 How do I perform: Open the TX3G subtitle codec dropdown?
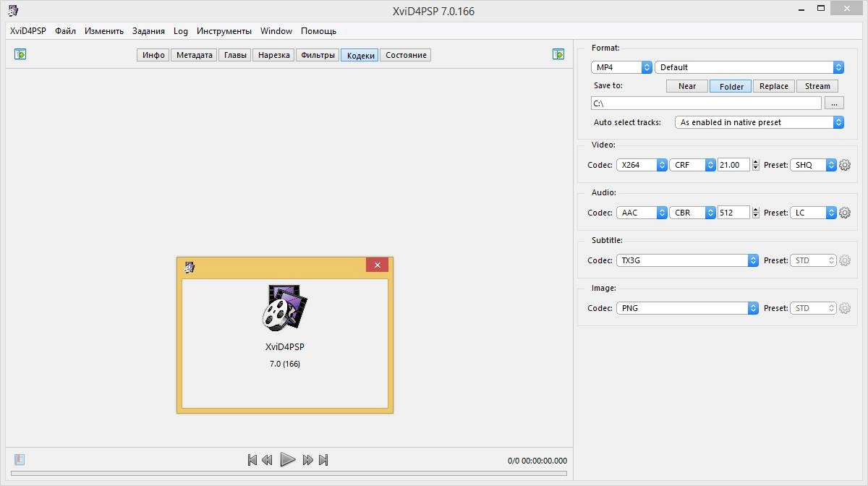[686, 260]
